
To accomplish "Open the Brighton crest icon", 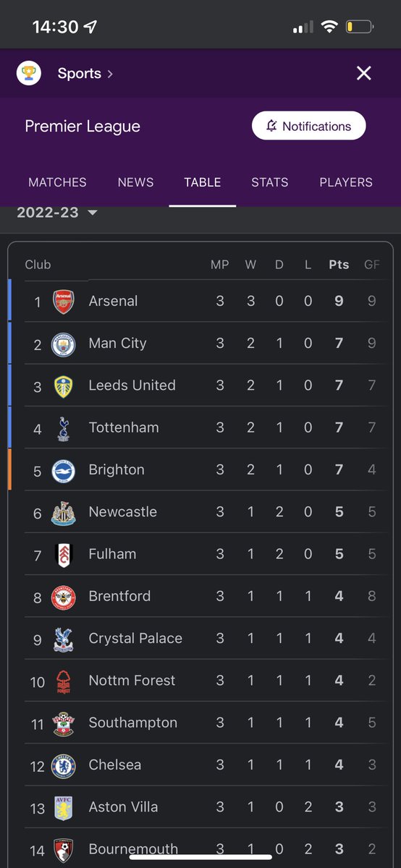I will 64,470.
